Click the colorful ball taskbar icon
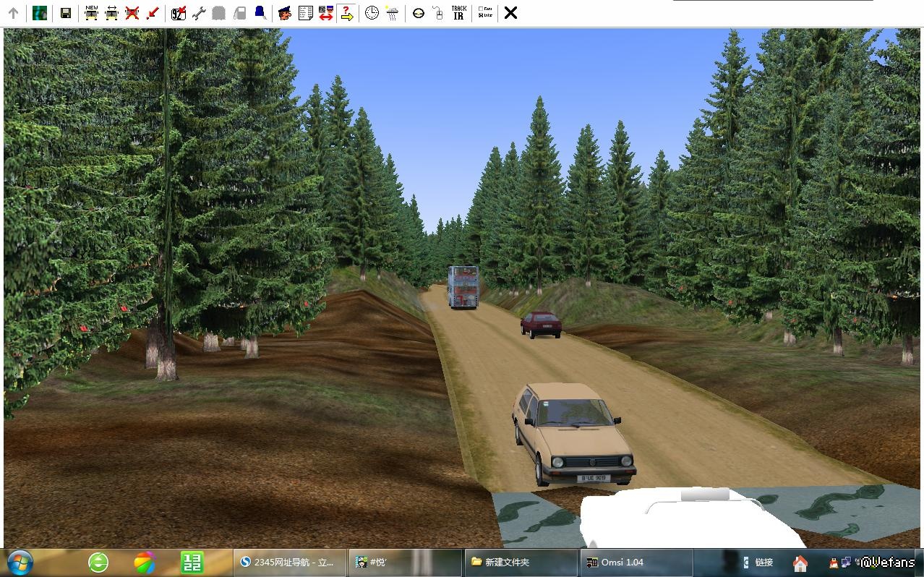 click(x=145, y=562)
